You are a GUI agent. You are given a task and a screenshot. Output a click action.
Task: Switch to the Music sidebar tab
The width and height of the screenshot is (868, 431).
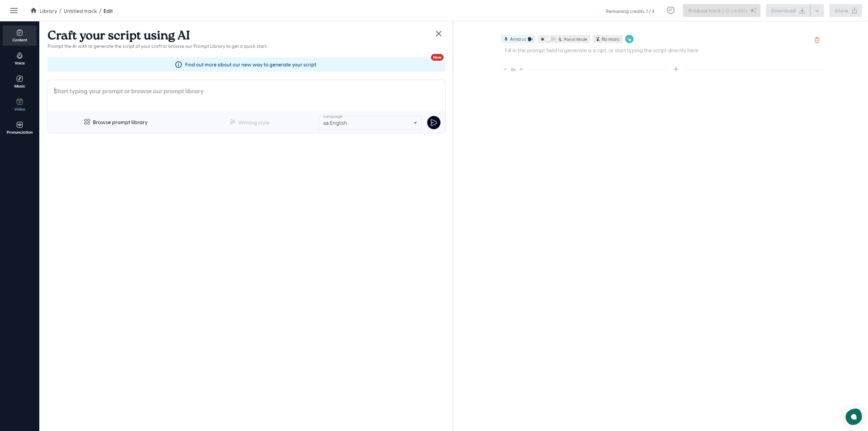point(20,82)
